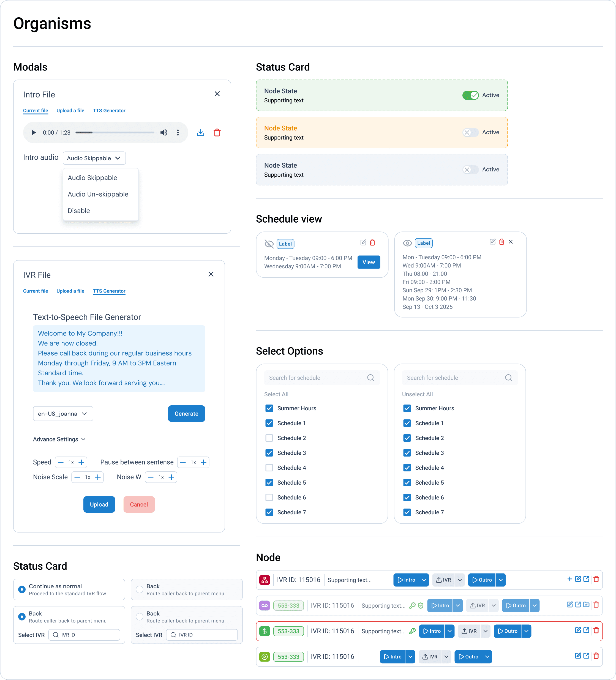Click the red IVR node type icon
Screen dimensions: 616x680
click(265, 580)
